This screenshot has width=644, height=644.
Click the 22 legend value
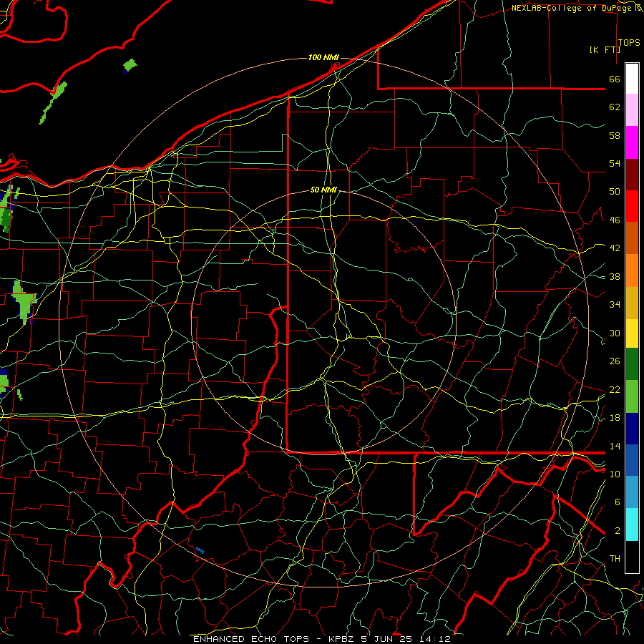point(615,389)
